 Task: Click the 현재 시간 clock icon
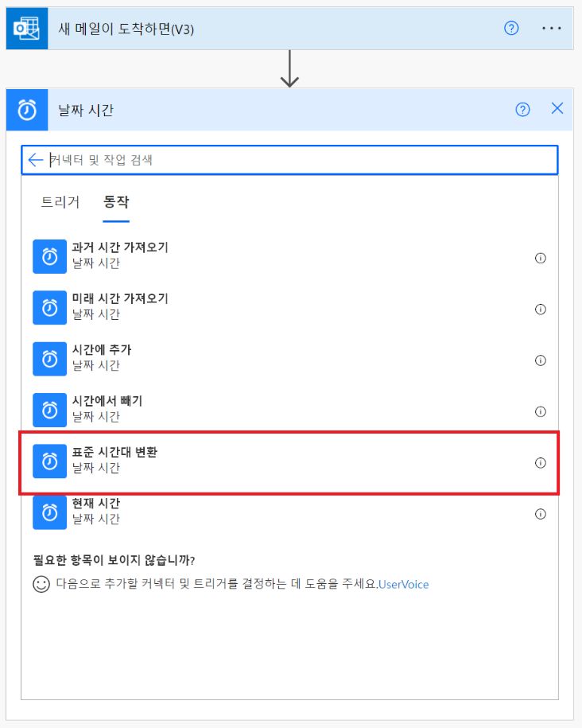pos(49,512)
